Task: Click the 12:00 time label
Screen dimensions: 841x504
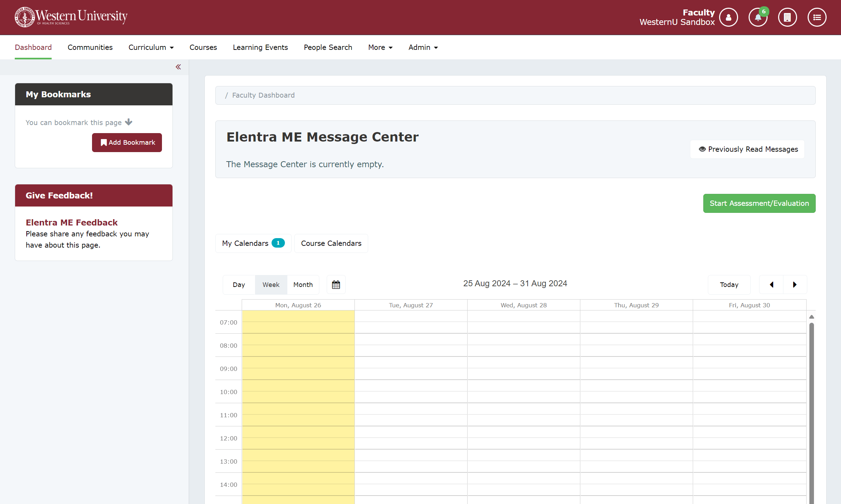Action: pyautogui.click(x=228, y=438)
